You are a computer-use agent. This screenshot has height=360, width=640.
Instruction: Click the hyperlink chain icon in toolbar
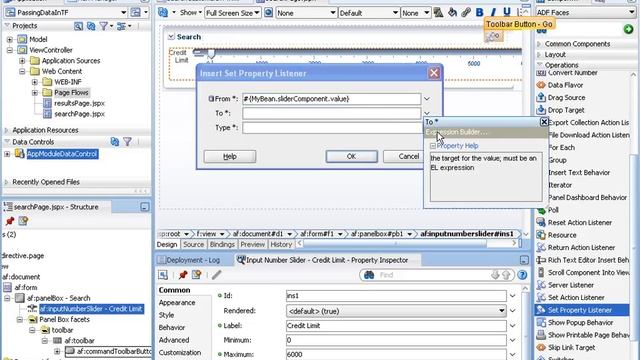466,13
